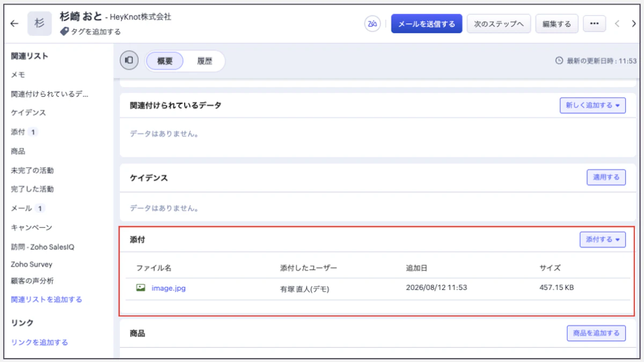Click タグを追加する link
Image resolution: width=644 pixels, height=362 pixels.
click(96, 32)
